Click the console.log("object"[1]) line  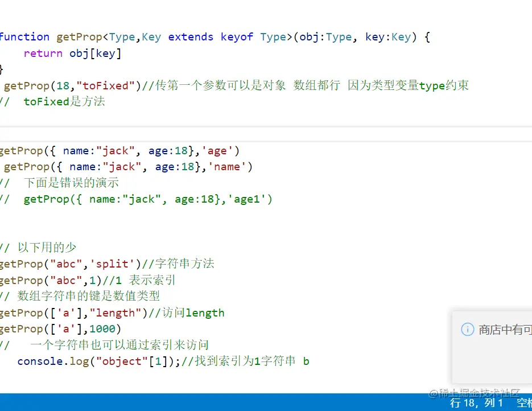pyautogui.click(x=163, y=361)
